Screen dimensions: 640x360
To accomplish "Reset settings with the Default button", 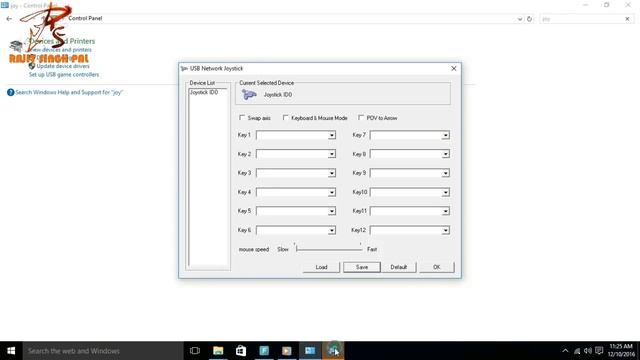I will coord(398,267).
